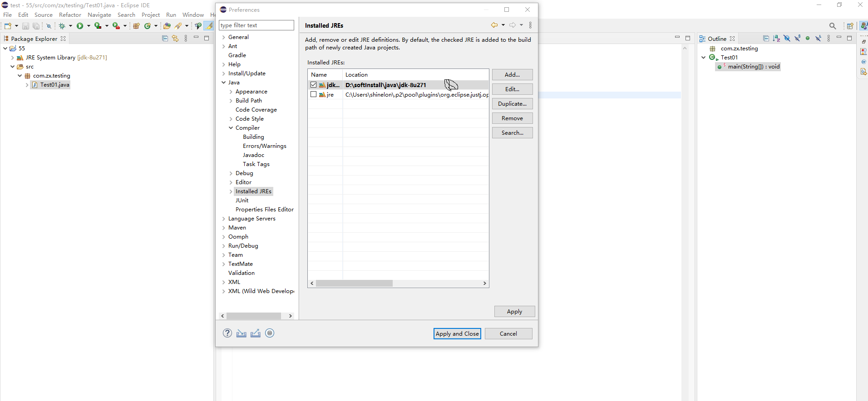868x401 pixels.
Task: Open the Run button dropdown arrow
Action: [x=89, y=26]
